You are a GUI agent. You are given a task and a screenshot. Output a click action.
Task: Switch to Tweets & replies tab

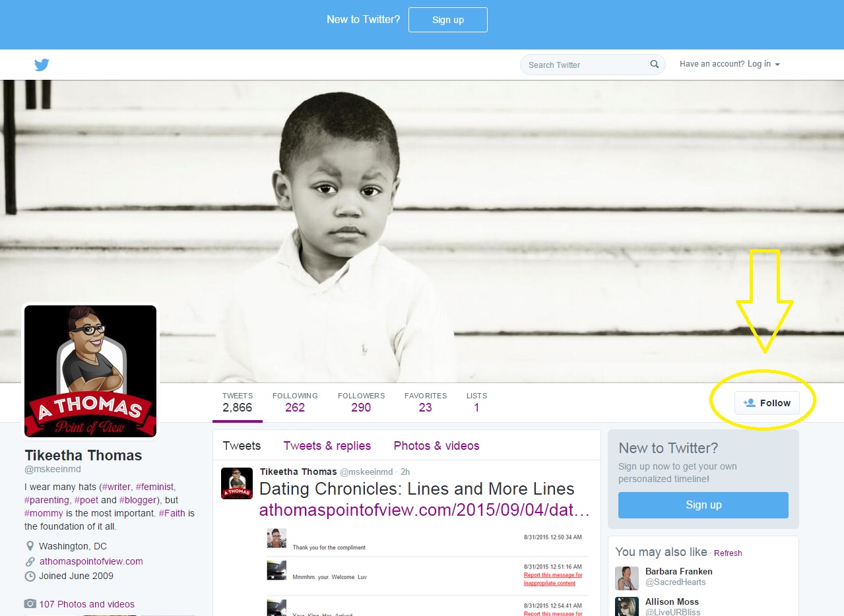tap(327, 446)
